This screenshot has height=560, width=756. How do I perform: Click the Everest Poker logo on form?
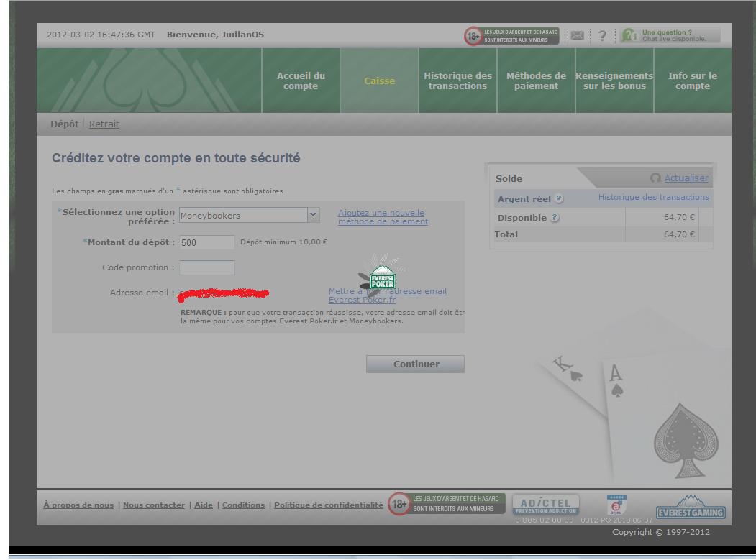coord(382,277)
